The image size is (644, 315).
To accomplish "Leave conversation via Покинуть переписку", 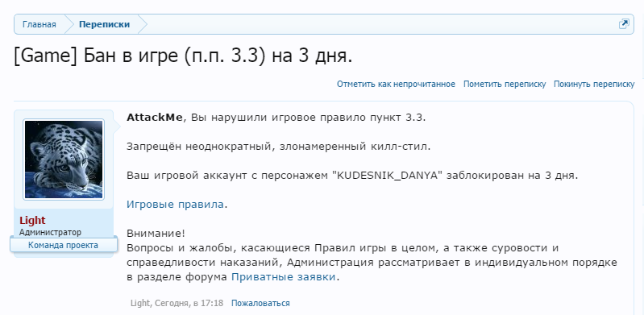I will [594, 85].
